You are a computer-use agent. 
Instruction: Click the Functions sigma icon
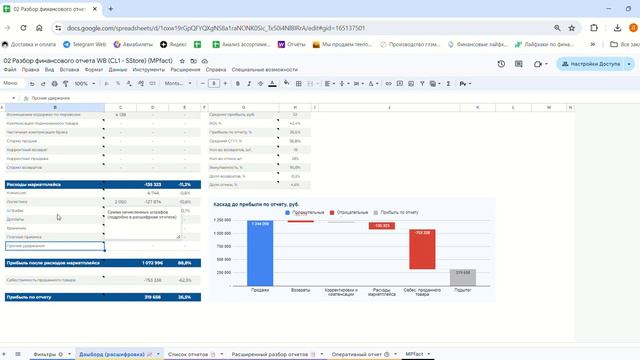coord(448,84)
